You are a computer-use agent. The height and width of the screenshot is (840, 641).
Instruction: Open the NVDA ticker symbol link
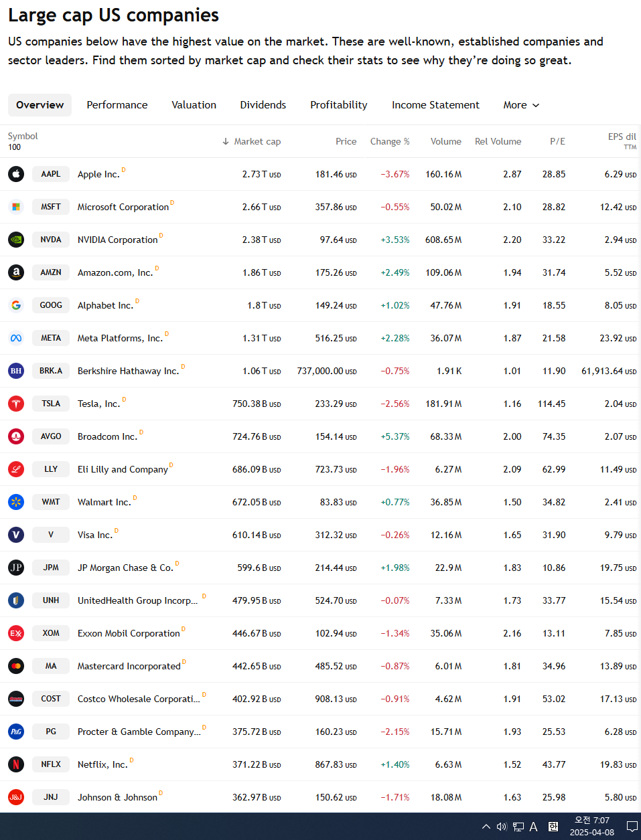[x=51, y=240]
